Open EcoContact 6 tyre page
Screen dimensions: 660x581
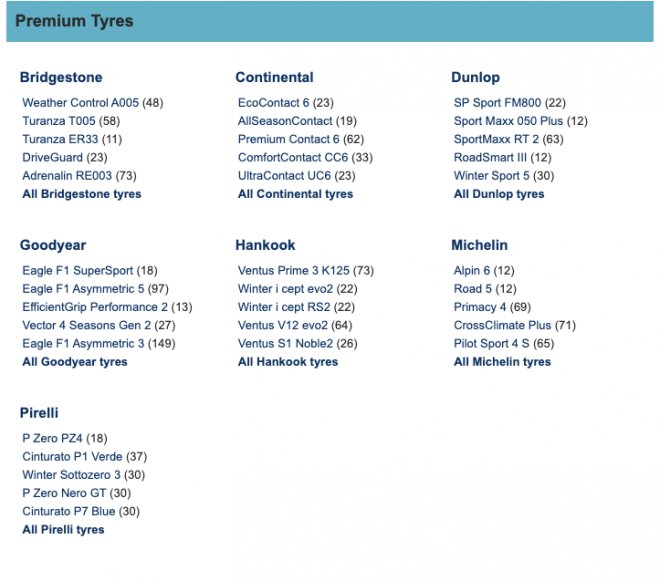pyautogui.click(x=274, y=102)
